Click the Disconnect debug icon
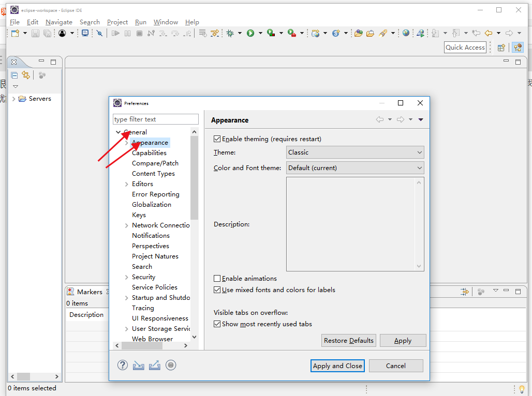532x396 pixels. (151, 33)
